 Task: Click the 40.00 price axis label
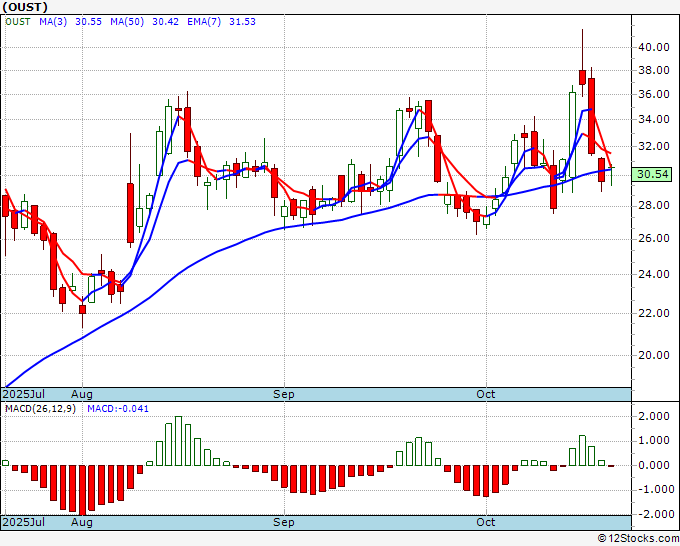coord(654,47)
